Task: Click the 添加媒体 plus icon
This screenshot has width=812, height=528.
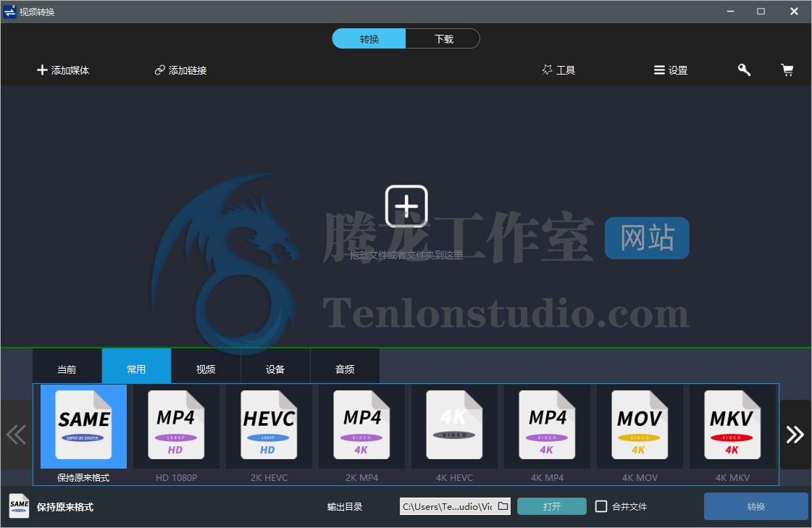Action: [42, 70]
